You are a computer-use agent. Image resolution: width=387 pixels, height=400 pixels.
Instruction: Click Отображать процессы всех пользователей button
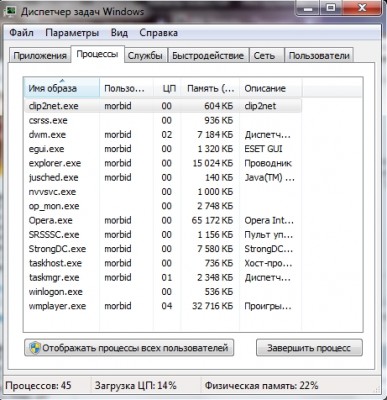click(129, 348)
